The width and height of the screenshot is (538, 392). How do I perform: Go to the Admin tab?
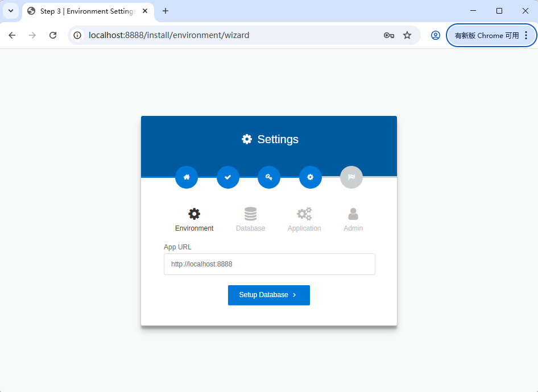(x=353, y=220)
